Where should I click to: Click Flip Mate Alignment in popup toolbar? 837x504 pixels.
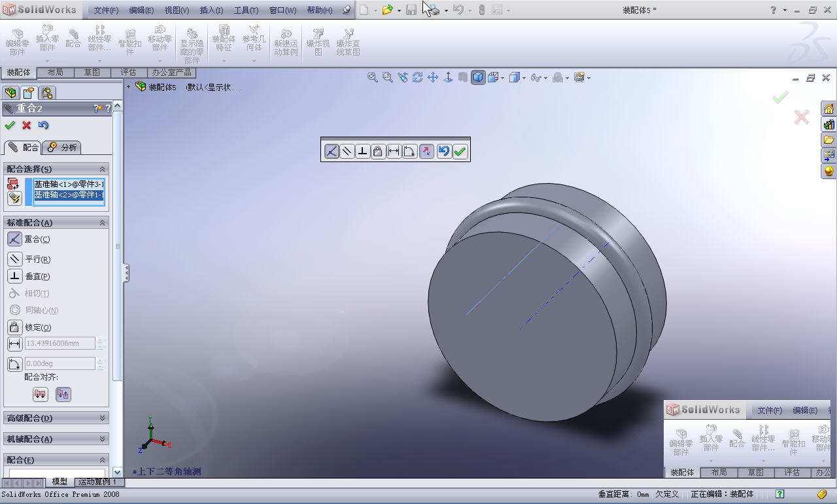tap(426, 152)
